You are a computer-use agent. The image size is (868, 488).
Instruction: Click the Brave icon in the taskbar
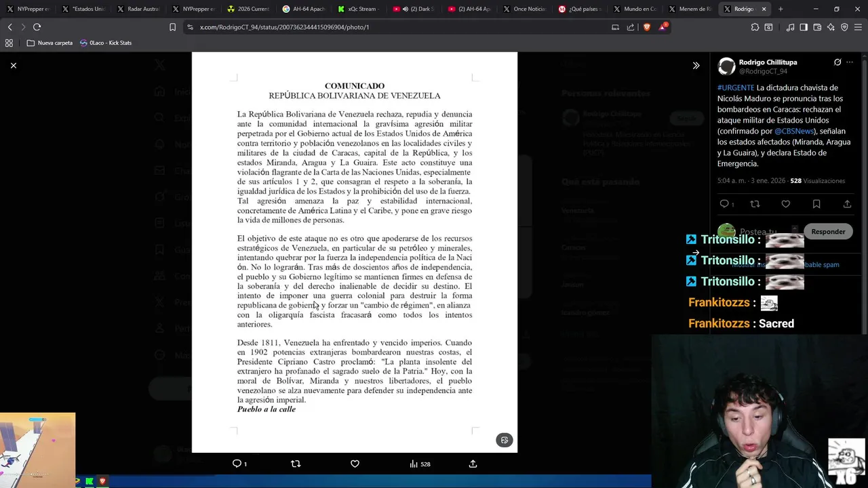coord(102,481)
